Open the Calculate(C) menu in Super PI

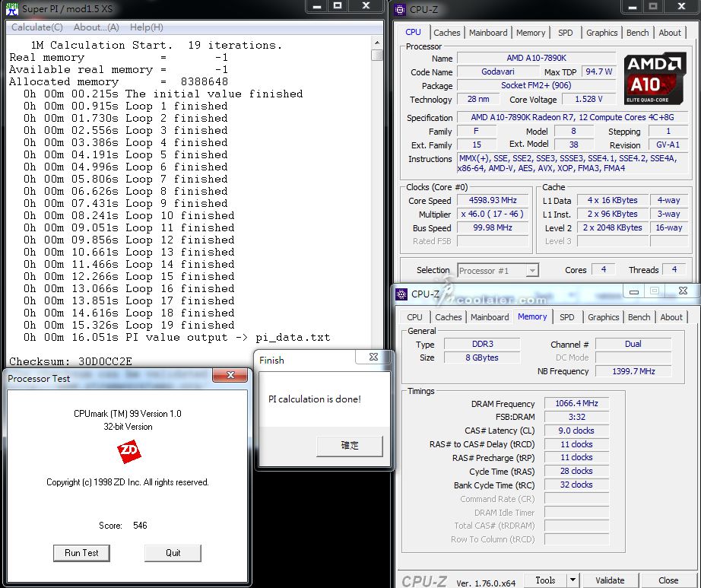[36, 27]
